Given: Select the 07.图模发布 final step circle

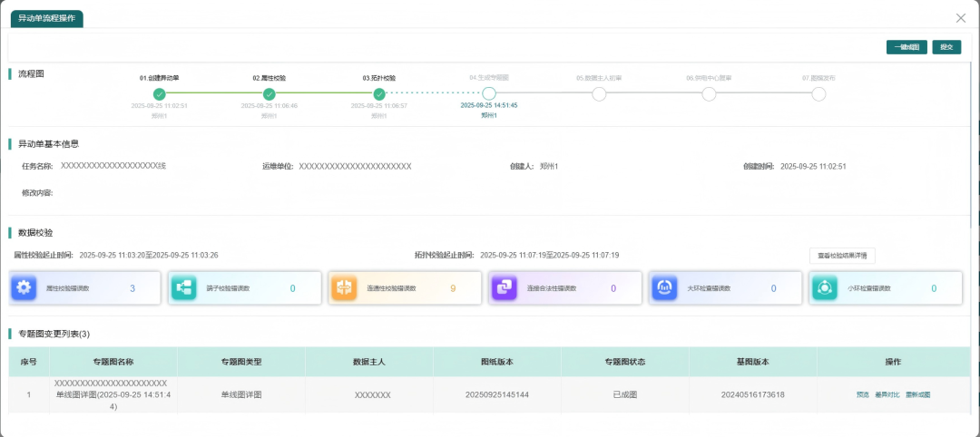Looking at the screenshot, I should (818, 94).
